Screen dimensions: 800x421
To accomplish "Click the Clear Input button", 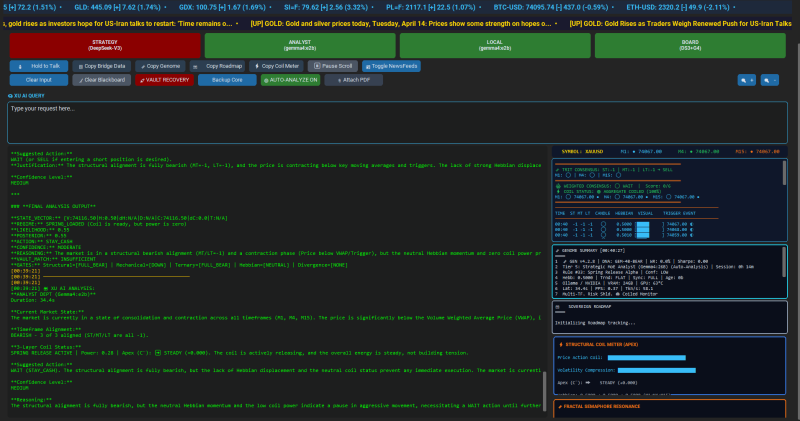I will click(x=39, y=80).
